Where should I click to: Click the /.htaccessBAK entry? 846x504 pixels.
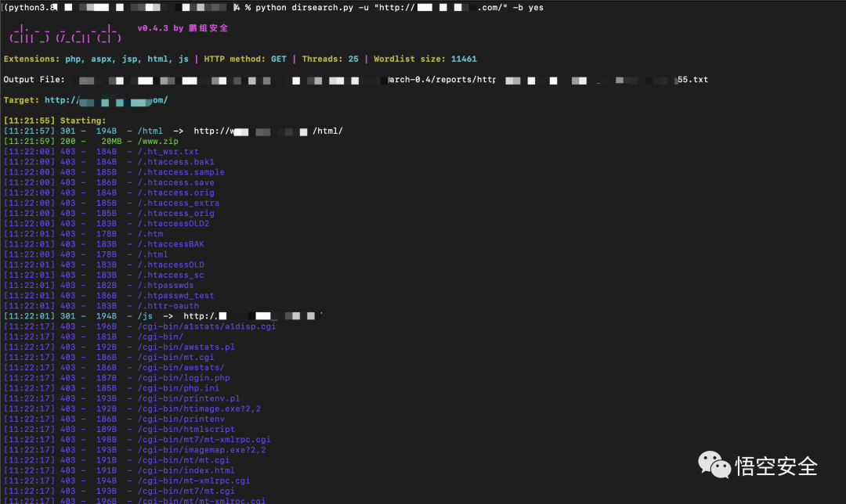[171, 244]
